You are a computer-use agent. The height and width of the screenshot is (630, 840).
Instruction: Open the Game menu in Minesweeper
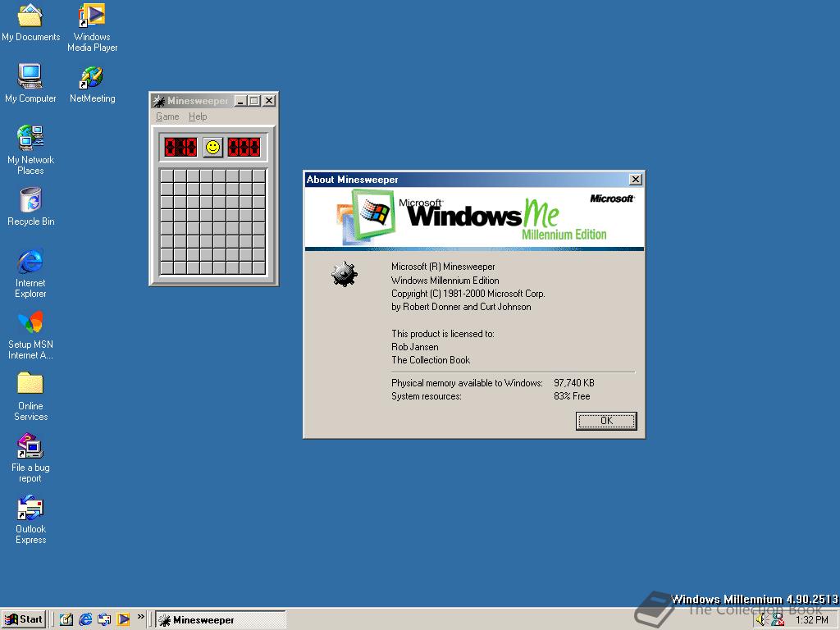coord(167,116)
